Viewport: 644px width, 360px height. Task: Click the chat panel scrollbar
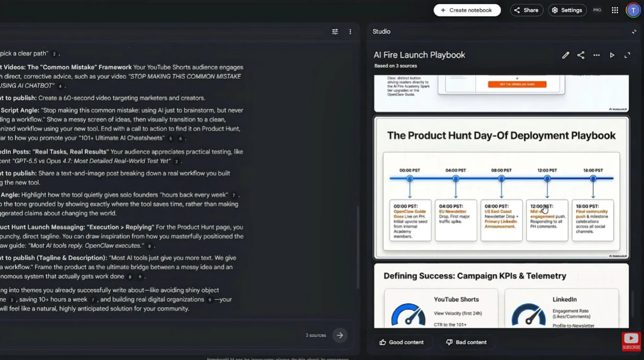click(x=358, y=248)
